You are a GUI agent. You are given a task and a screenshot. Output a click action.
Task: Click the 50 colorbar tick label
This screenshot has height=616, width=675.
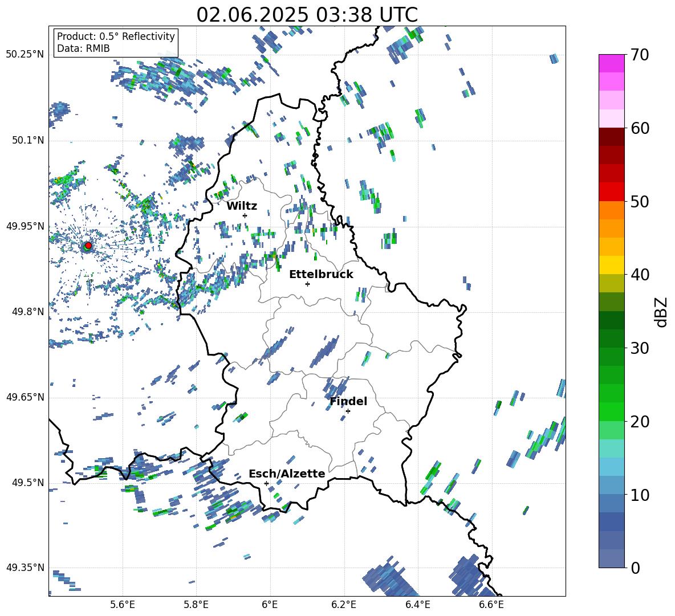tap(640, 202)
